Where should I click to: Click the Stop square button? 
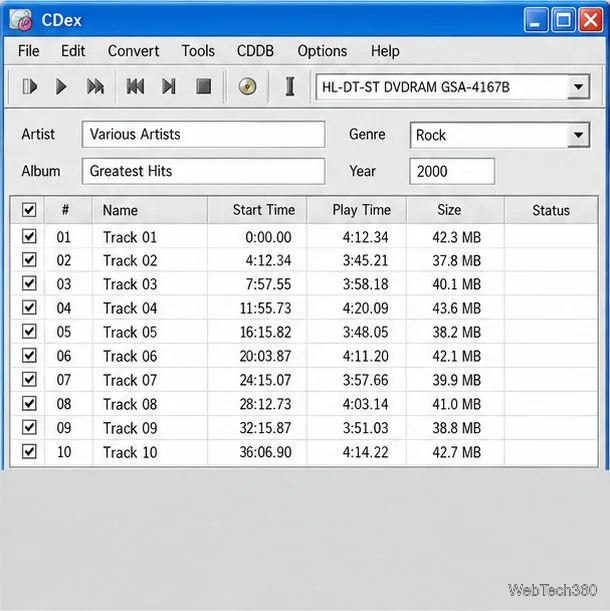coord(203,87)
